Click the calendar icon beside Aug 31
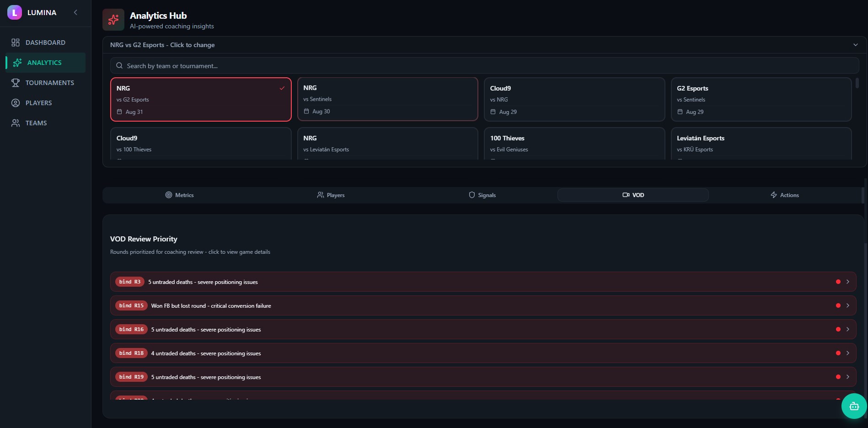This screenshot has width=868, height=428. click(x=119, y=112)
